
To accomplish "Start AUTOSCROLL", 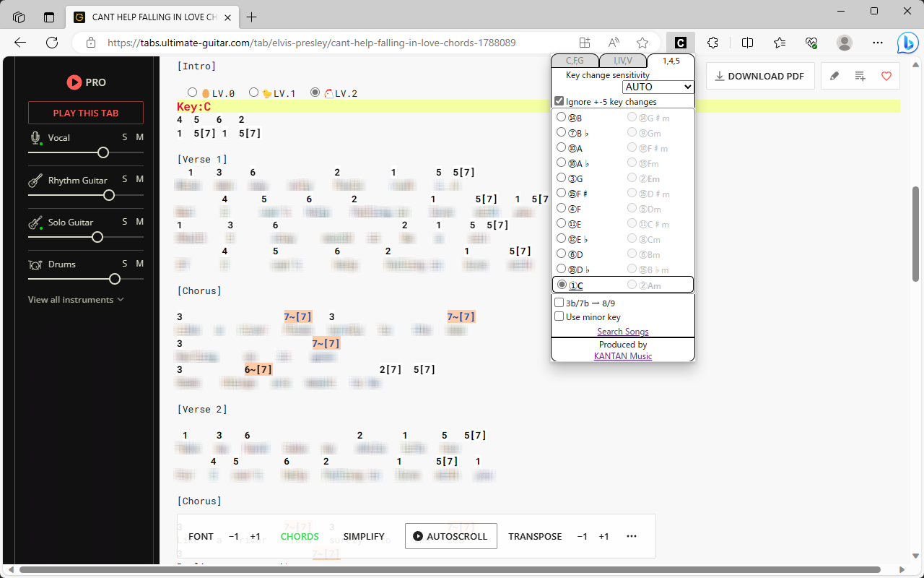I will click(x=451, y=536).
